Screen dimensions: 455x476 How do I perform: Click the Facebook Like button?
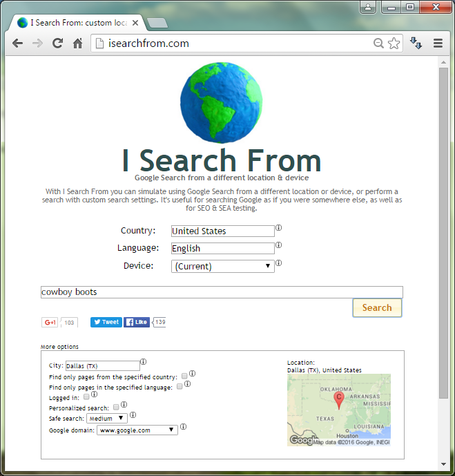pos(137,322)
